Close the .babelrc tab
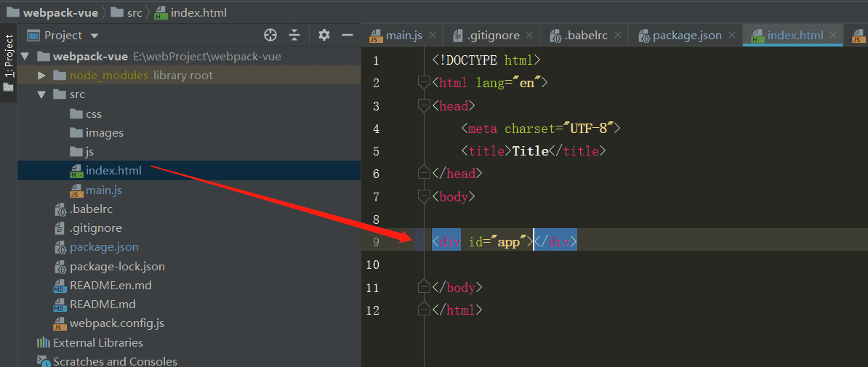 click(616, 36)
